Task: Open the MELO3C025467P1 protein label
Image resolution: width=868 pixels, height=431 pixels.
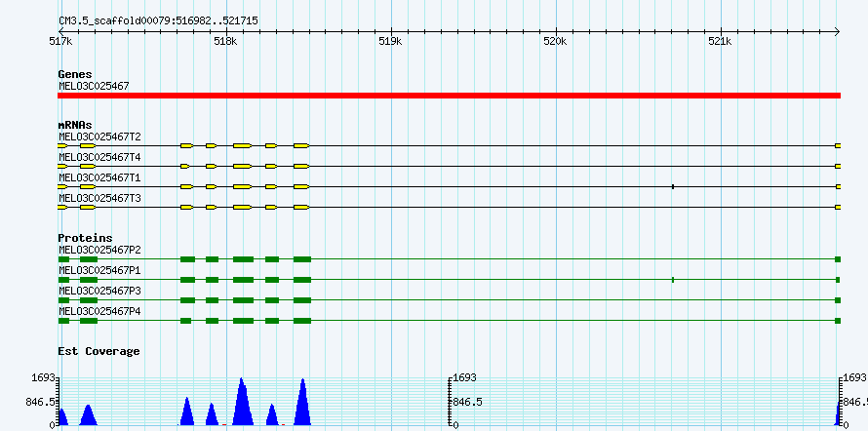Action: 99,270
